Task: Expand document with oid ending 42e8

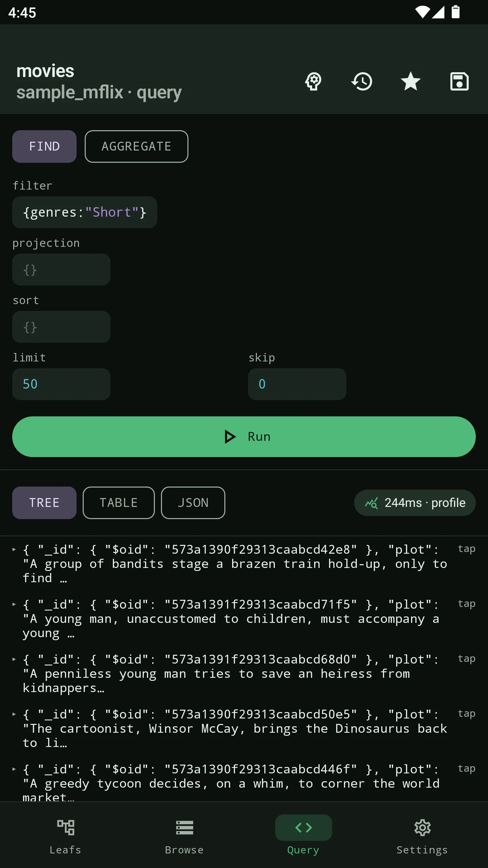Action: 14,549
